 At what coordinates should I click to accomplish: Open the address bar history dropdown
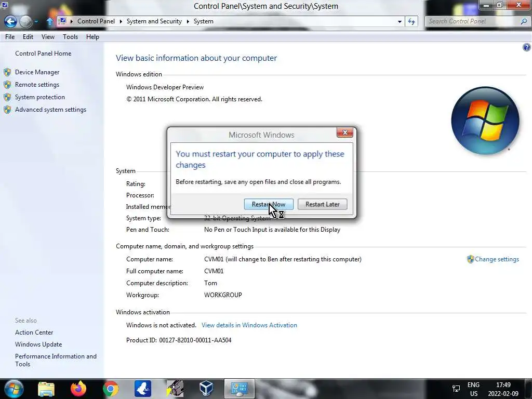400,21
